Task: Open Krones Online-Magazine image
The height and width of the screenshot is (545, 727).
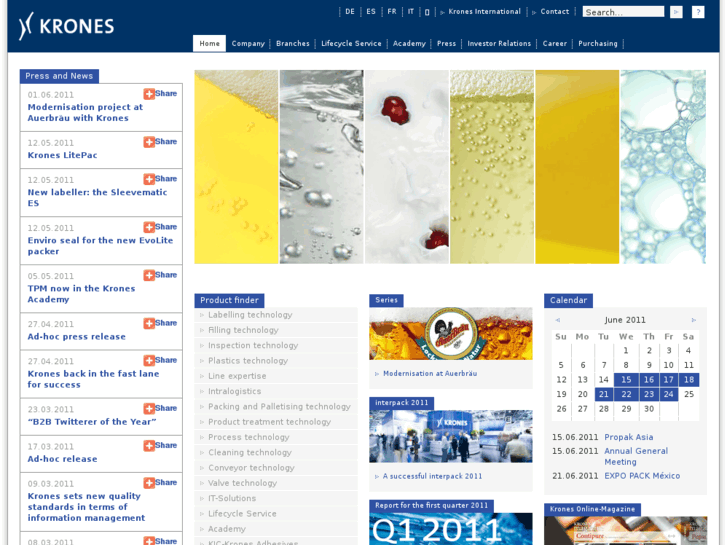Action: pyautogui.click(x=625, y=531)
